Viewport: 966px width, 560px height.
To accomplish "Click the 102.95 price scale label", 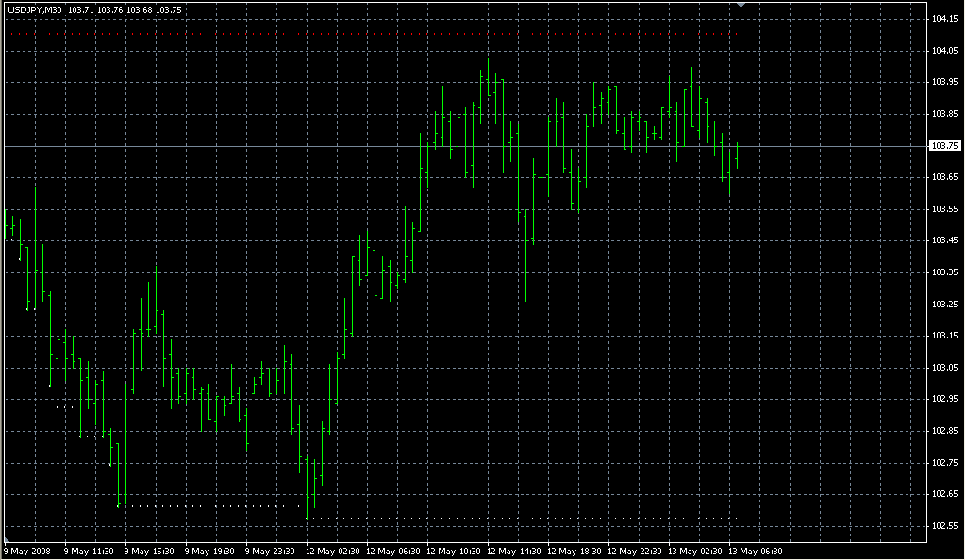I will pos(944,399).
